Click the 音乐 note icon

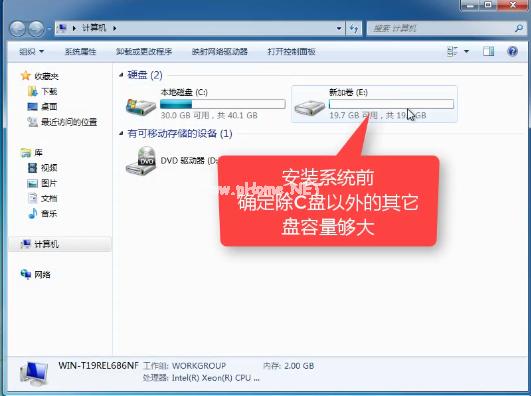(x=33, y=214)
